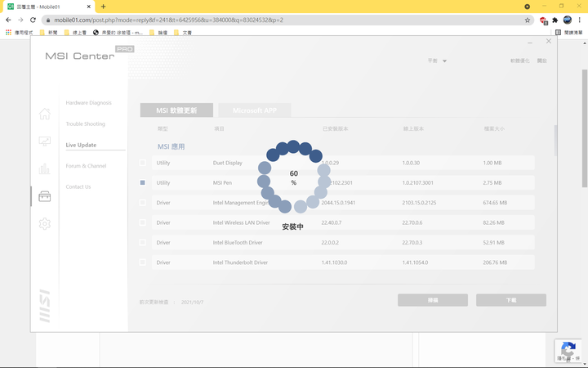Go back with Chrome's back arrow
This screenshot has height=368, width=588.
8,20
